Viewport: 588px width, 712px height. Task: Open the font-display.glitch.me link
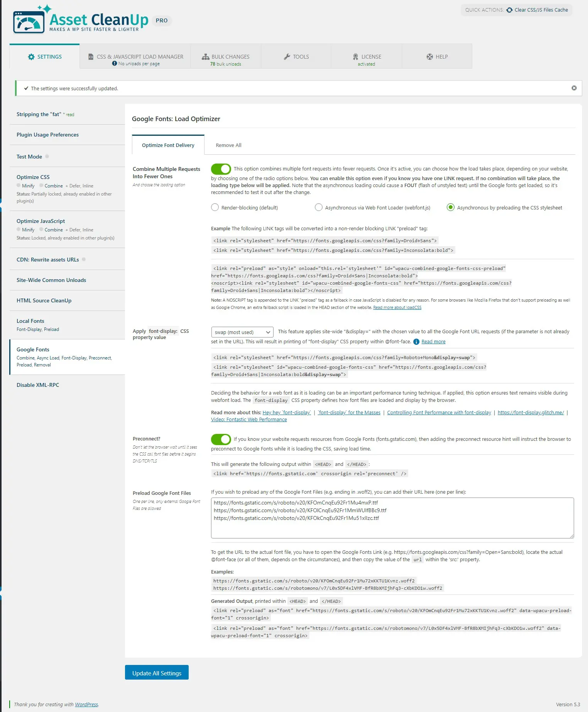[x=531, y=412]
